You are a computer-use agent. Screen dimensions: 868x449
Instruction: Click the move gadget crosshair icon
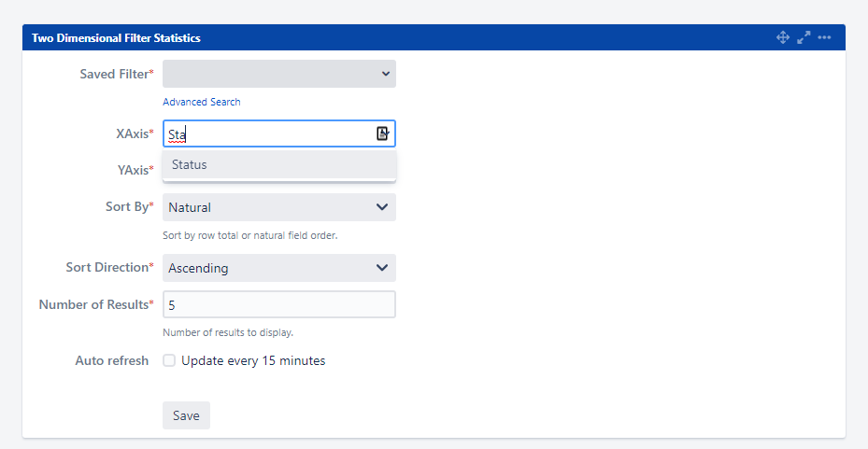[x=782, y=37]
